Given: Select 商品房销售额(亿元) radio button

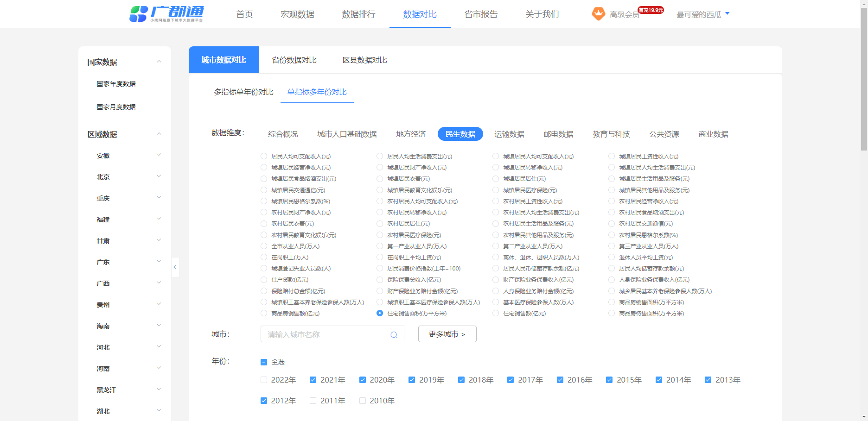Looking at the screenshot, I should click(264, 314).
